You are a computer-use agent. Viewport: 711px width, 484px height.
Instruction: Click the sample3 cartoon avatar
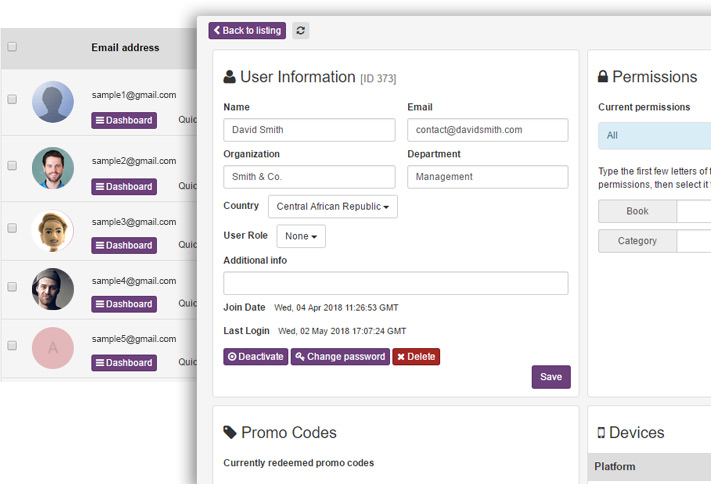[x=53, y=230]
